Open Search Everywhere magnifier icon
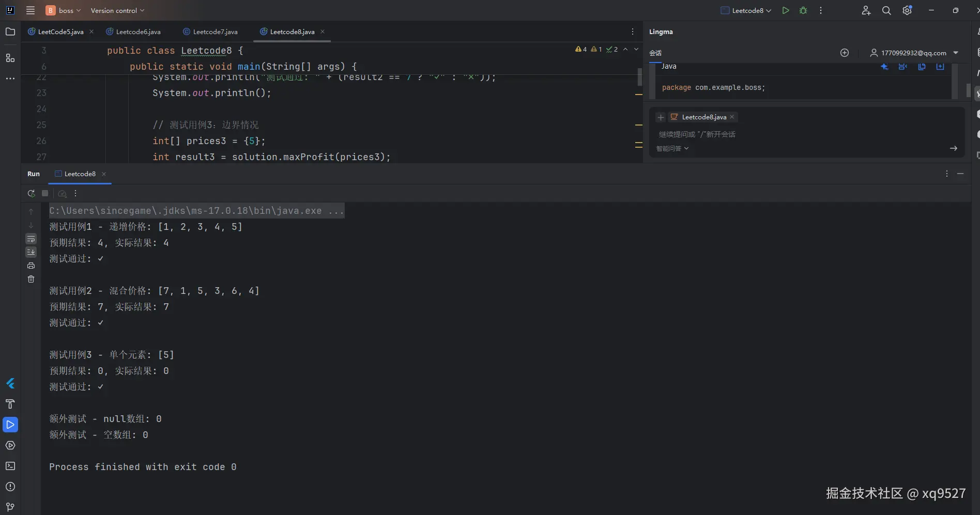This screenshot has width=980, height=515. (886, 10)
